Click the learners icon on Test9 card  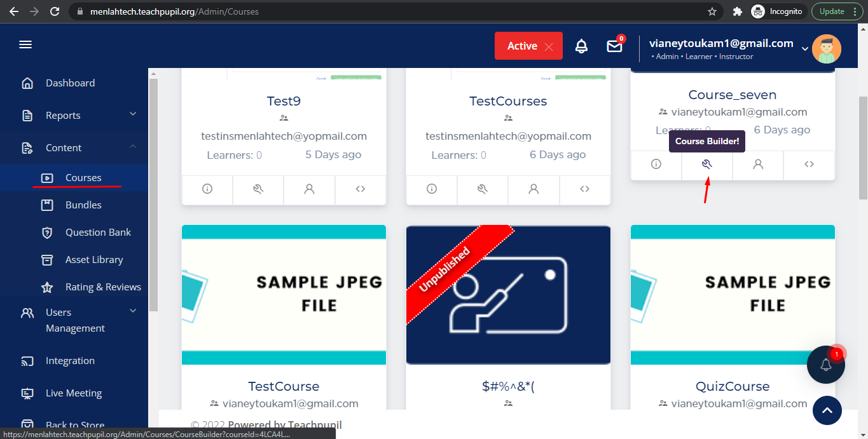point(309,189)
